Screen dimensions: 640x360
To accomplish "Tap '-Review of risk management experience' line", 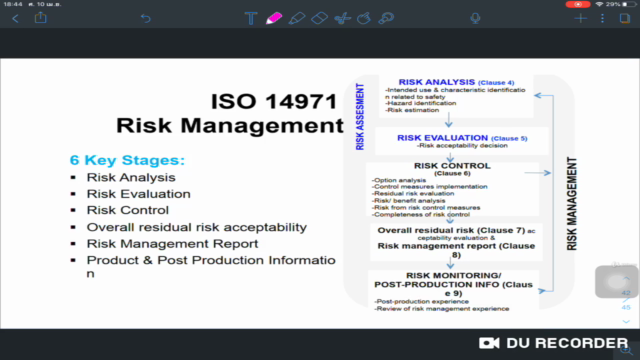I will point(442,309).
